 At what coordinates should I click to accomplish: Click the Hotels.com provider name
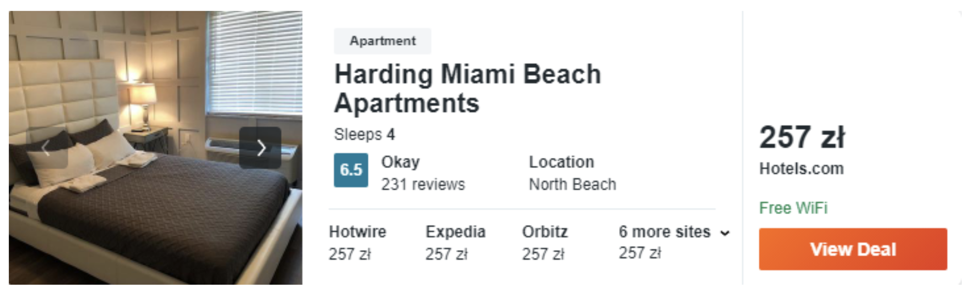[x=801, y=169]
